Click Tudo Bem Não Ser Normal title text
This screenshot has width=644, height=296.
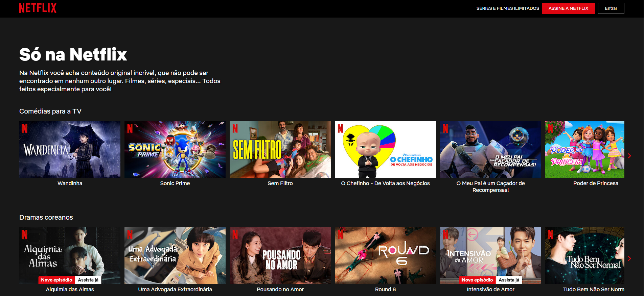[594, 289]
